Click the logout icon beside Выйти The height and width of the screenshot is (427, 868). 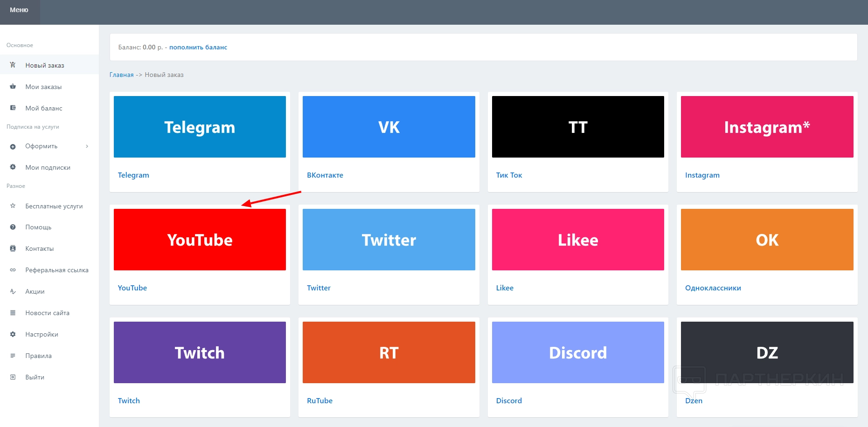[x=13, y=377]
